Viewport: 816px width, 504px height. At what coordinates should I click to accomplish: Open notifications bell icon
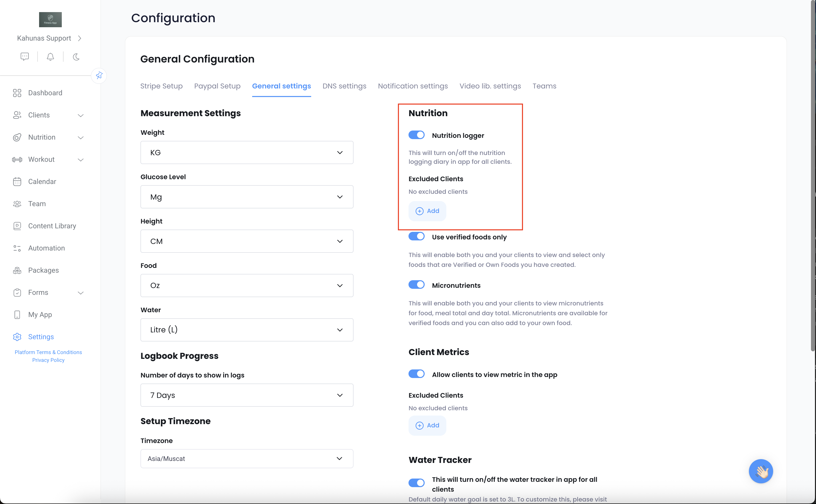pos(50,57)
